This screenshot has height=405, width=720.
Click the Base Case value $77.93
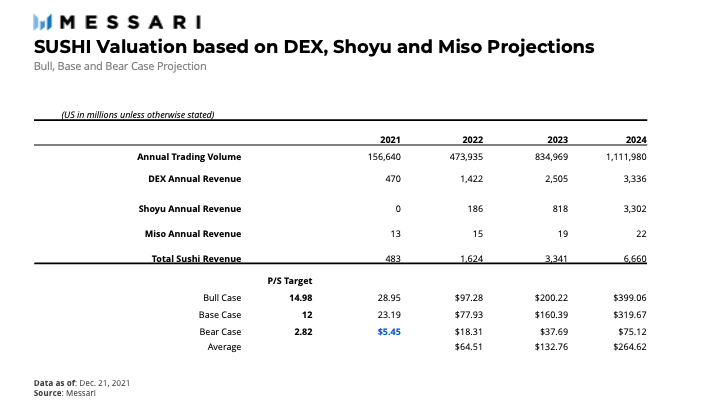(469, 315)
